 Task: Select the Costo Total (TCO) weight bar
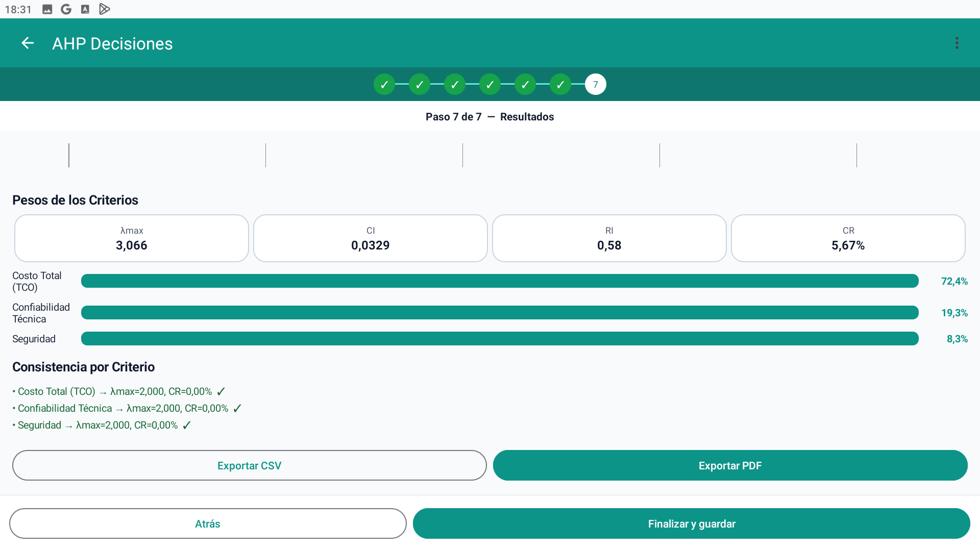[500, 281]
